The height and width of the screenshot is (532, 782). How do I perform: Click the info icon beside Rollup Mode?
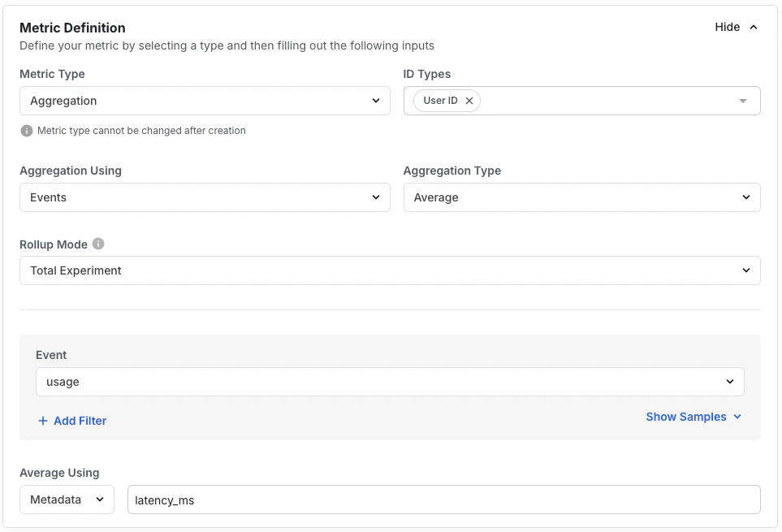point(97,244)
